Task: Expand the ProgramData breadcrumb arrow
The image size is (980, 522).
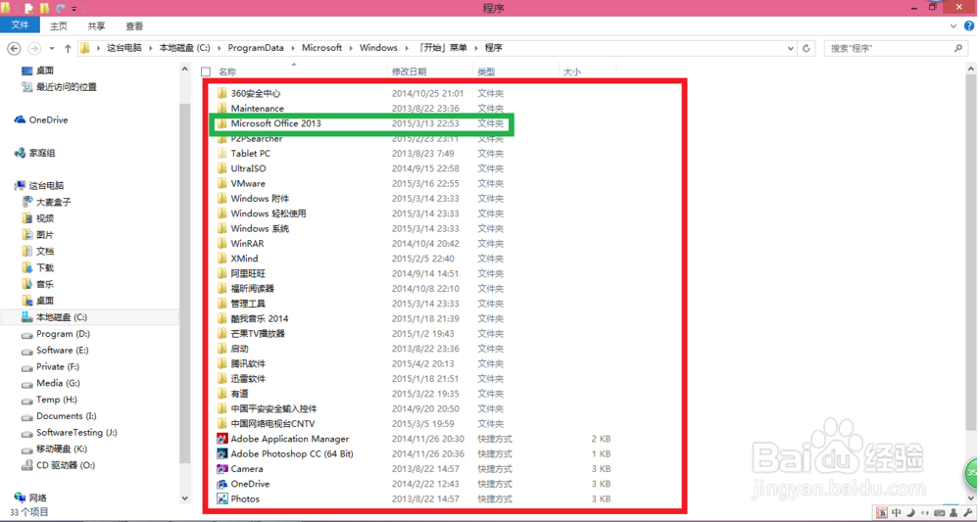Action: coord(292,48)
